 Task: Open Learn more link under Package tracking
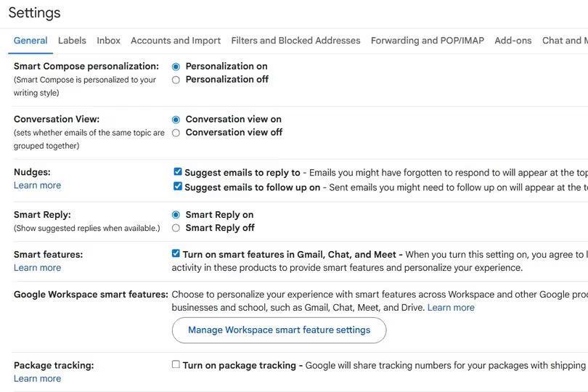click(x=37, y=378)
